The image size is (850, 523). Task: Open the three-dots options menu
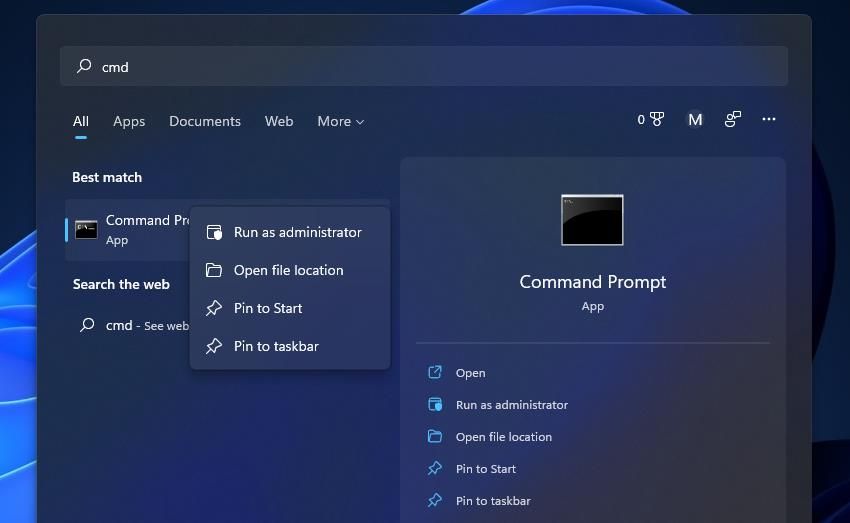coord(769,119)
